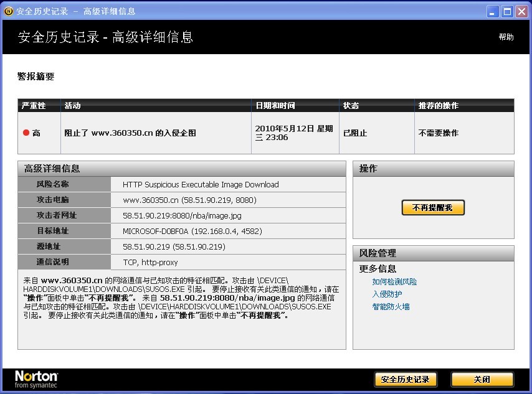
Task: Click the 高级详细信息 panel header
Action: tap(53, 169)
